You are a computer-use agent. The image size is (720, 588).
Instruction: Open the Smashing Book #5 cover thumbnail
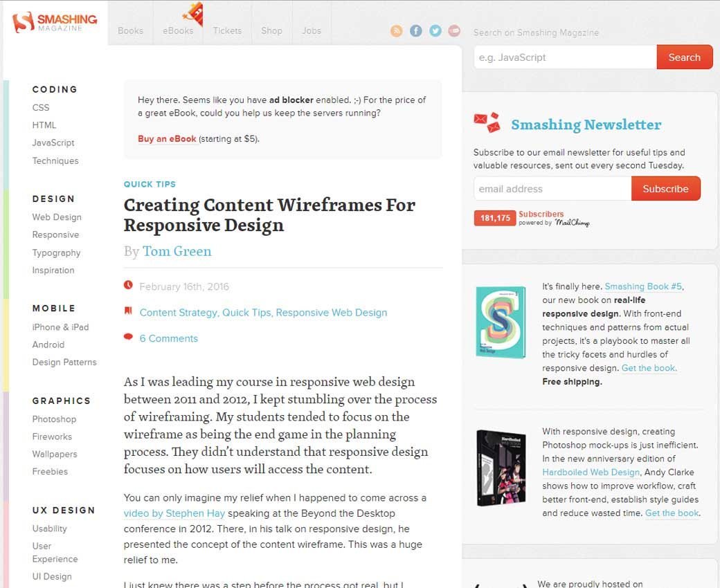point(501,322)
